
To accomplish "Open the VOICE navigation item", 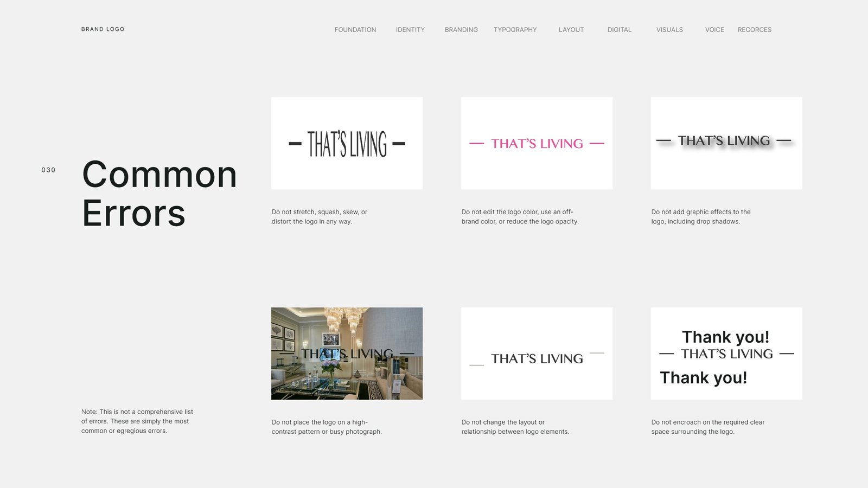I will tap(714, 30).
